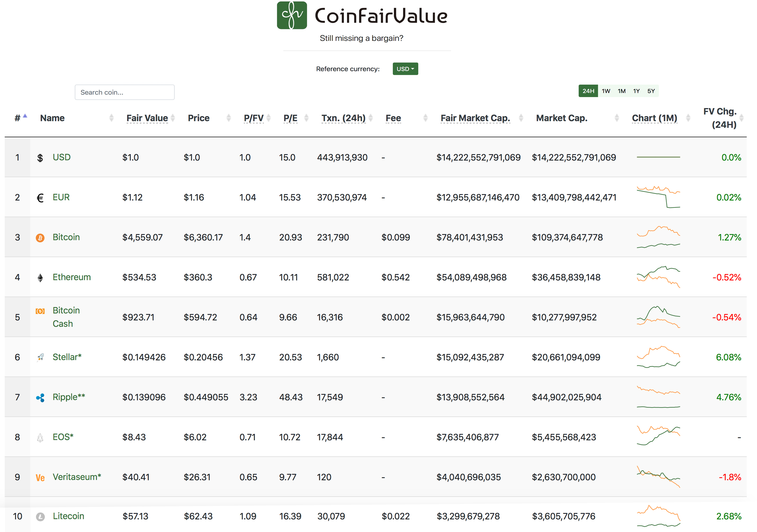Open the Veritaseum* coin link
Screen dimensions: 757x532
[x=77, y=477]
